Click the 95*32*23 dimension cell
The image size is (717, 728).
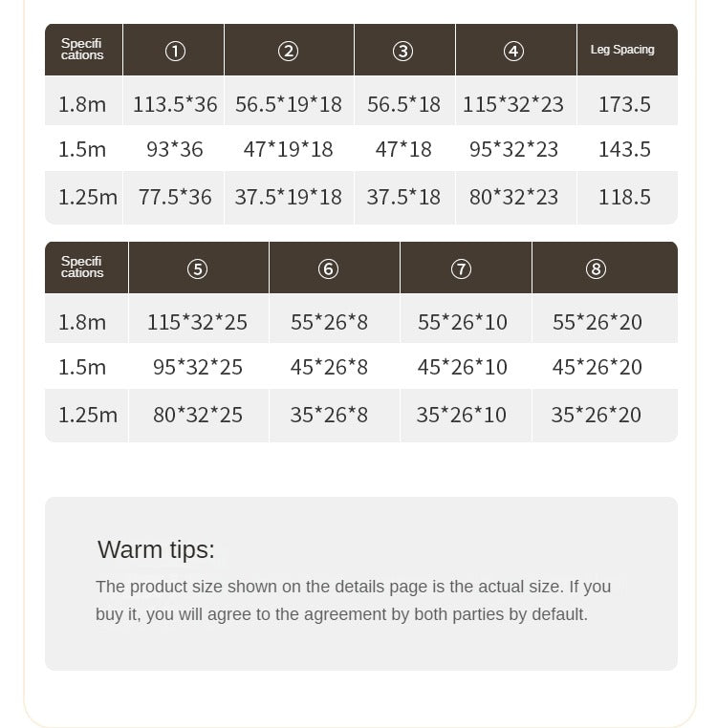pos(513,149)
